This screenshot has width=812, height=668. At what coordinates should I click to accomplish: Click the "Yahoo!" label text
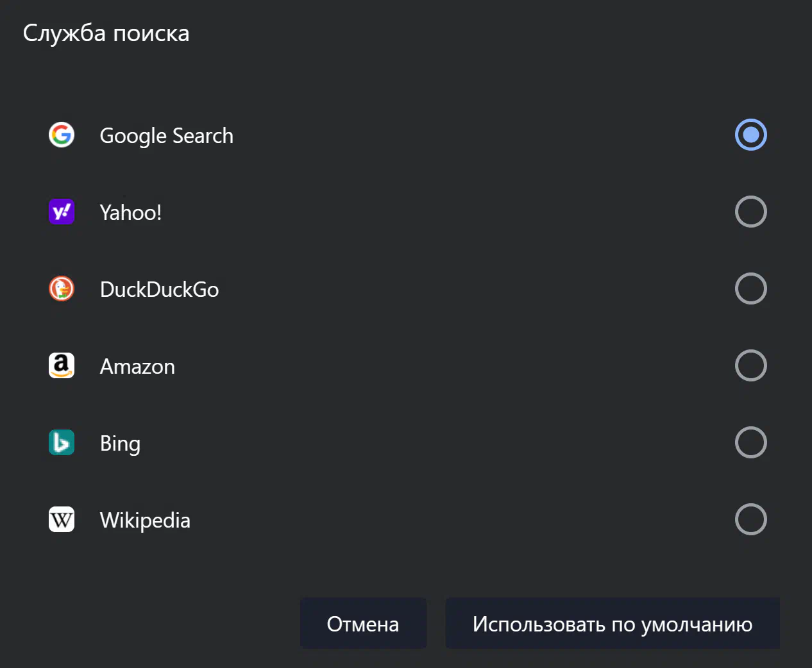pyautogui.click(x=131, y=212)
